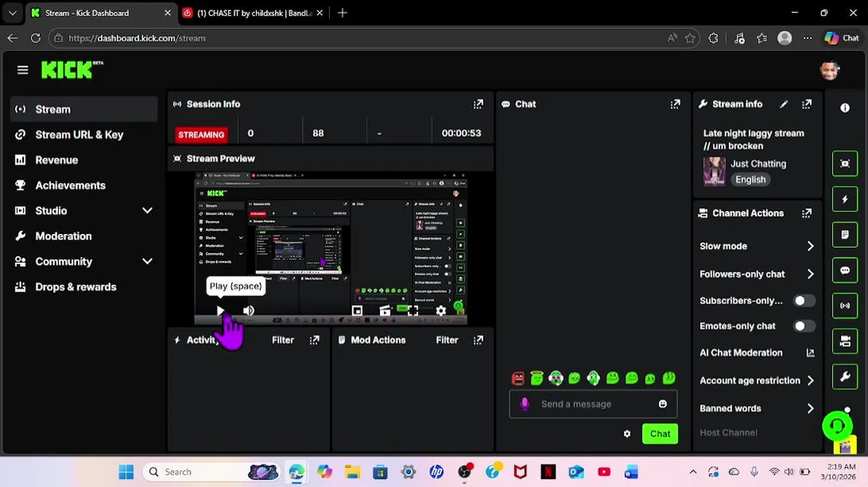Image resolution: width=868 pixels, height=487 pixels.
Task: Expand the Studio sidebar section
Action: [147, 211]
